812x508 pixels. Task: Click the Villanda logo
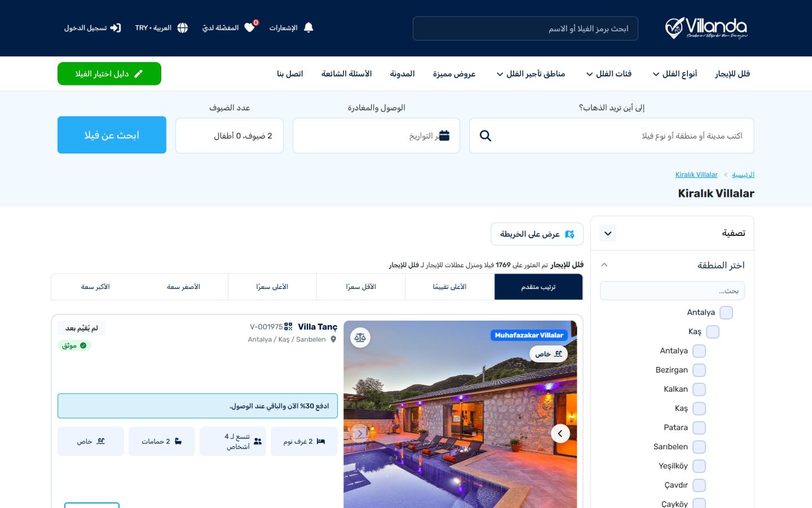[x=707, y=28]
